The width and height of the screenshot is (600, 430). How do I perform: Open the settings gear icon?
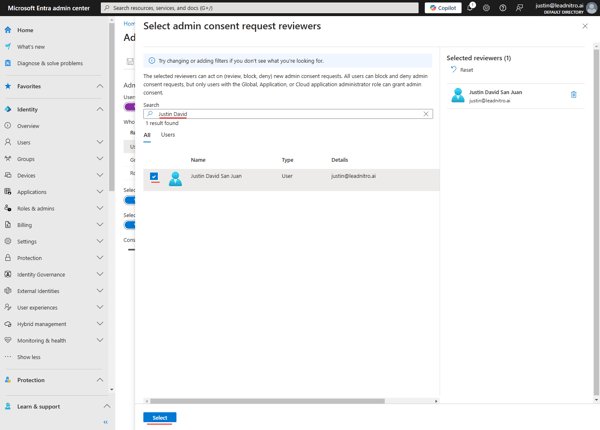pos(487,8)
